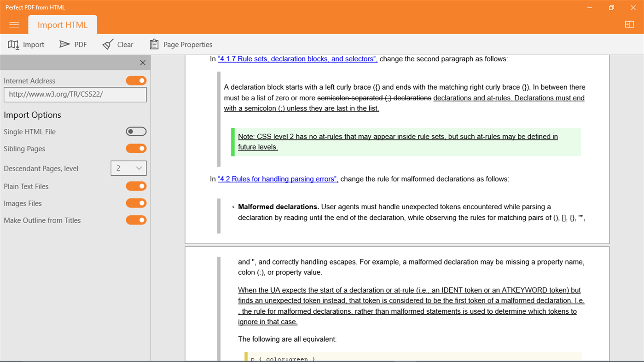Click the Import book icon

pyautogui.click(x=13, y=44)
